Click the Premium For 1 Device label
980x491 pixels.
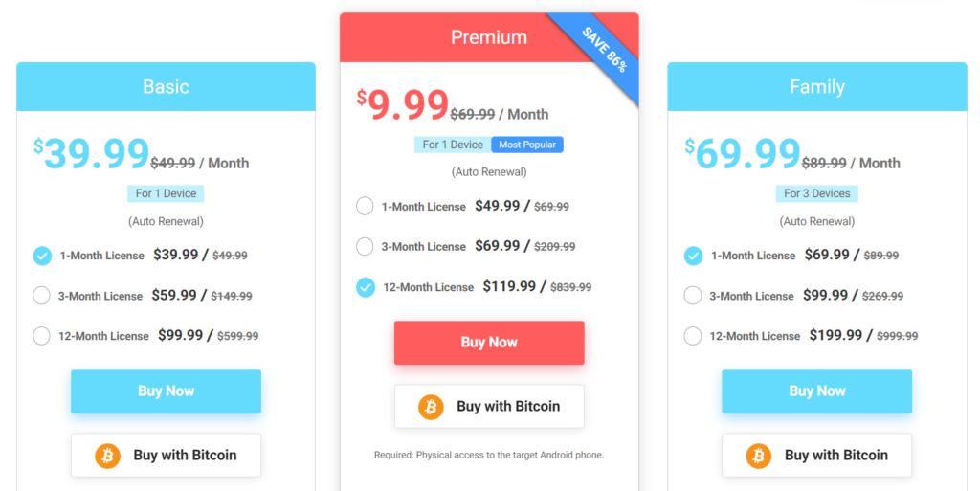coord(453,145)
